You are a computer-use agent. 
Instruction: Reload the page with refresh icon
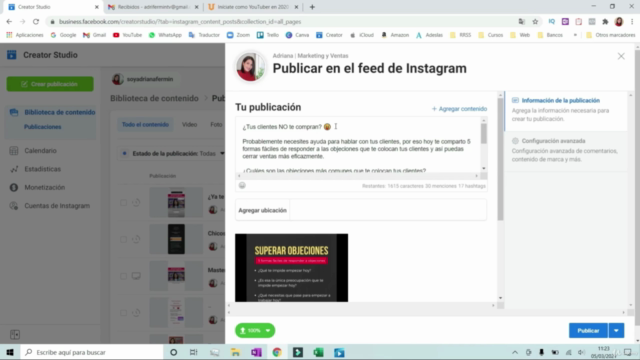(36, 22)
